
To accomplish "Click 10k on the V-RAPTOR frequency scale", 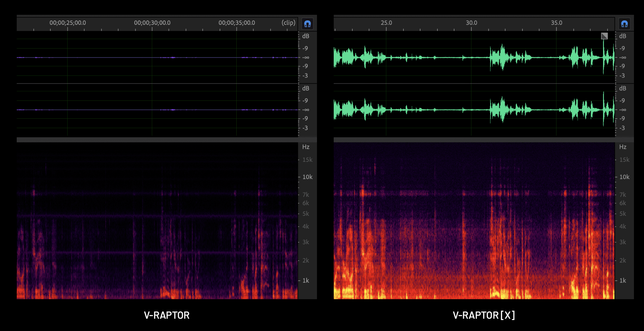I will tap(308, 177).
